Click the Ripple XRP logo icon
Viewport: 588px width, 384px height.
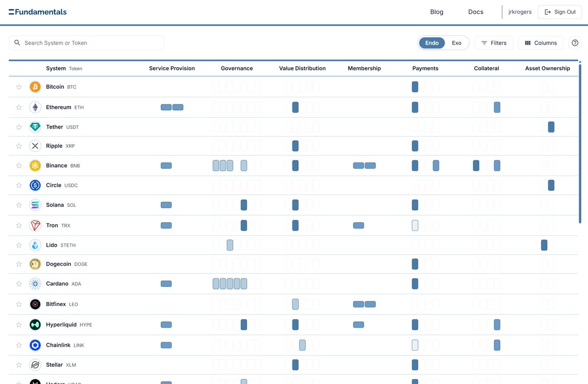click(35, 146)
